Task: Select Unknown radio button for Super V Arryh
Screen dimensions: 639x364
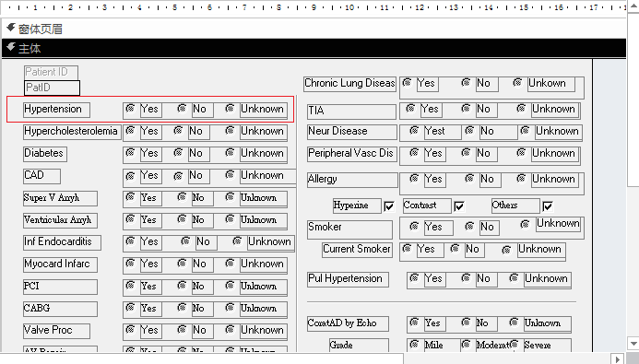Action: click(230, 197)
